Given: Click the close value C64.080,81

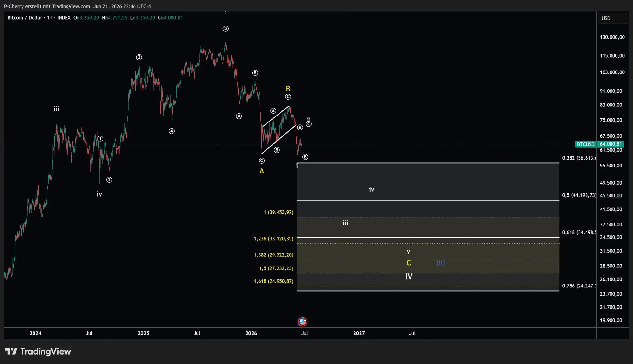Looking at the screenshot, I should [170, 18].
